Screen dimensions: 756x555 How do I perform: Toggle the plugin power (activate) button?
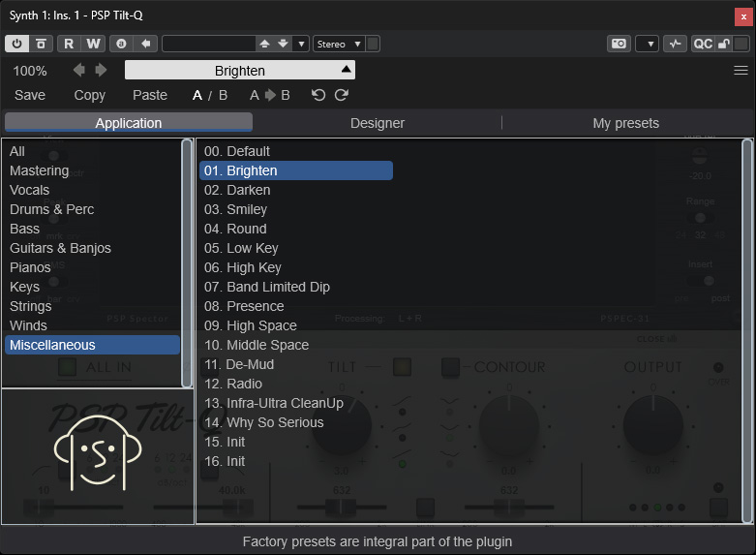(16, 44)
